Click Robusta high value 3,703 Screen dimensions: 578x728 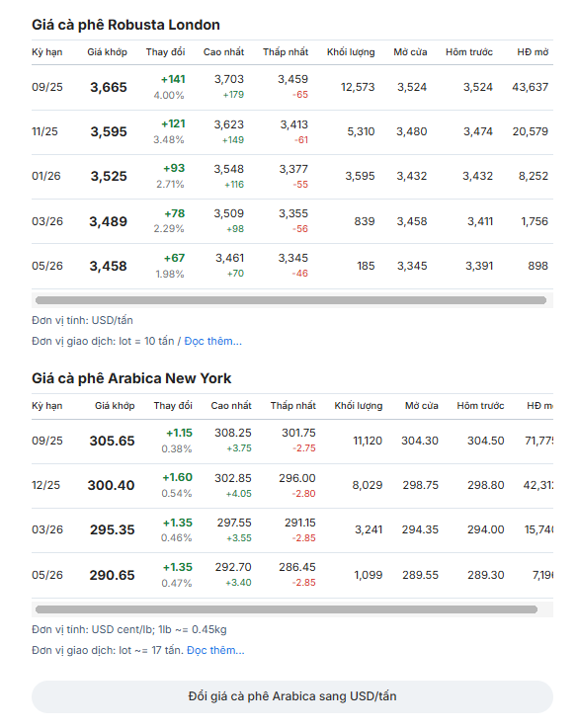point(229,79)
